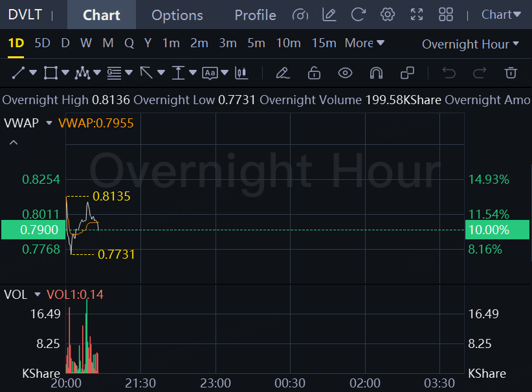
Task: Toggle drawings visibility with eye icon
Action: coord(345,73)
